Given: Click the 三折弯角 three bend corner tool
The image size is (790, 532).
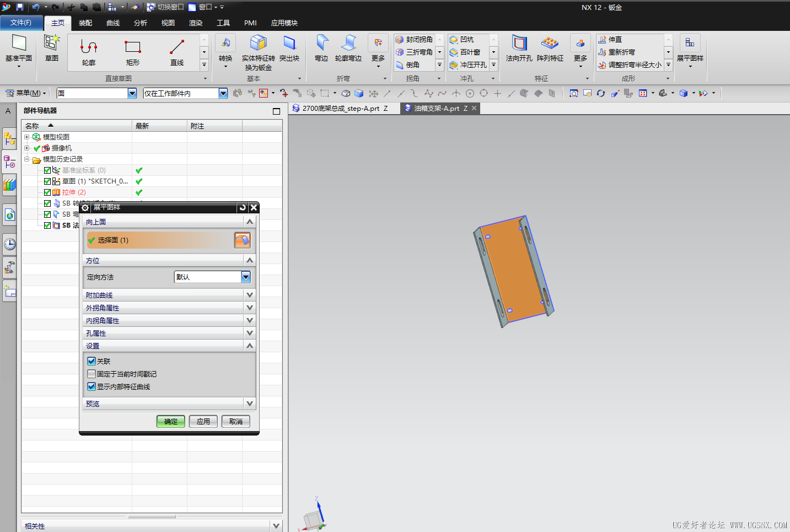Looking at the screenshot, I should (x=415, y=52).
